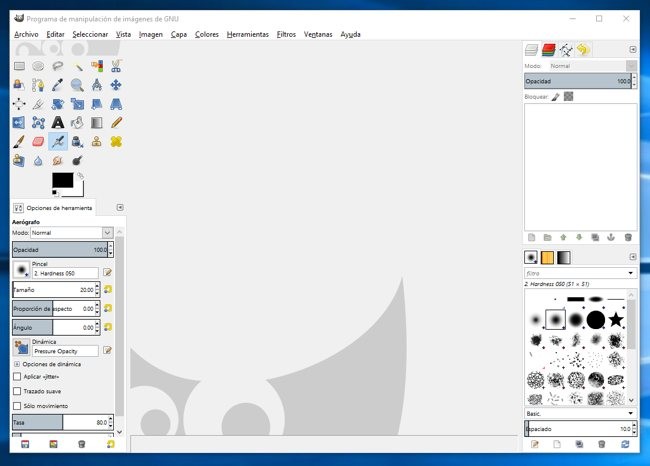The height and width of the screenshot is (466, 650).
Task: Select the Rectangle Select tool
Action: [x=19, y=66]
